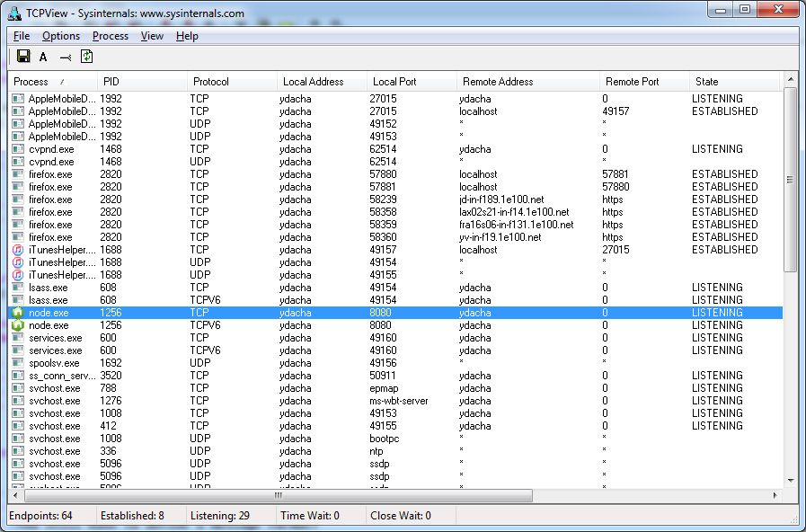
Task: Open the Options menu
Action: click(61, 36)
